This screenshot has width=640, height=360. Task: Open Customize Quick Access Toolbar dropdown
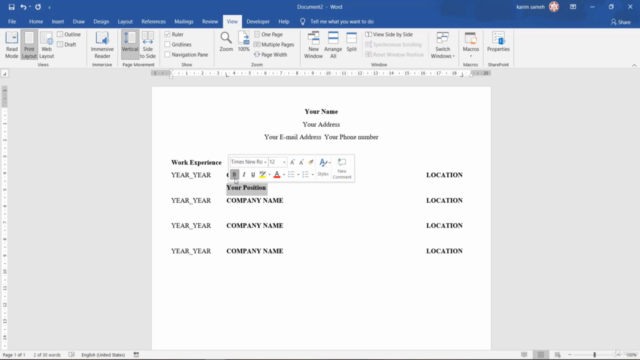pyautogui.click(x=49, y=7)
